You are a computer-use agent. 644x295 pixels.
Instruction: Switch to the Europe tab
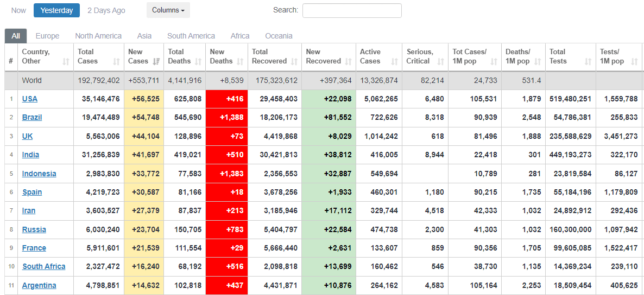click(47, 36)
